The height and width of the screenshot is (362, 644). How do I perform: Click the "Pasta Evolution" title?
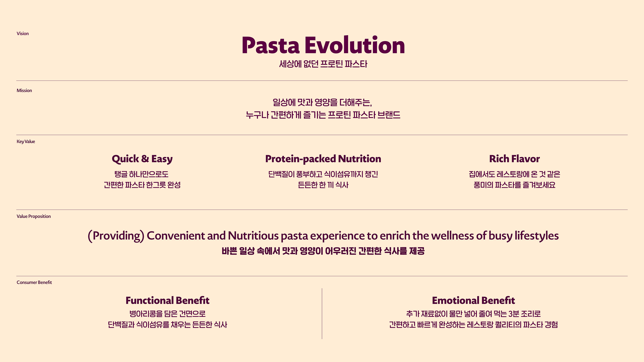point(323,45)
